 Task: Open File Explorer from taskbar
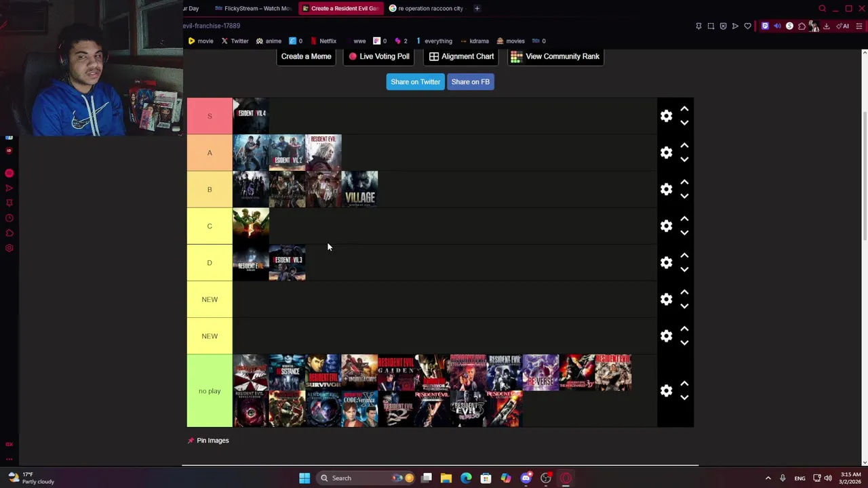pos(446,478)
